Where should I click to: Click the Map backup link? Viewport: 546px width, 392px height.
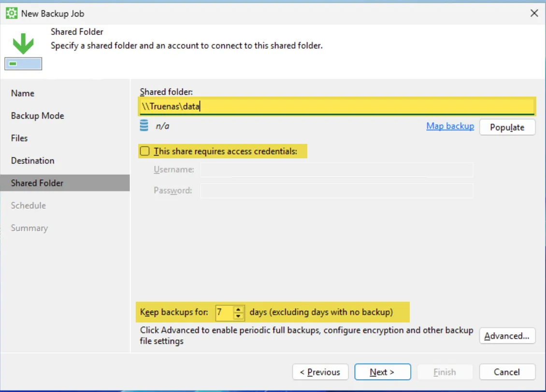point(450,126)
